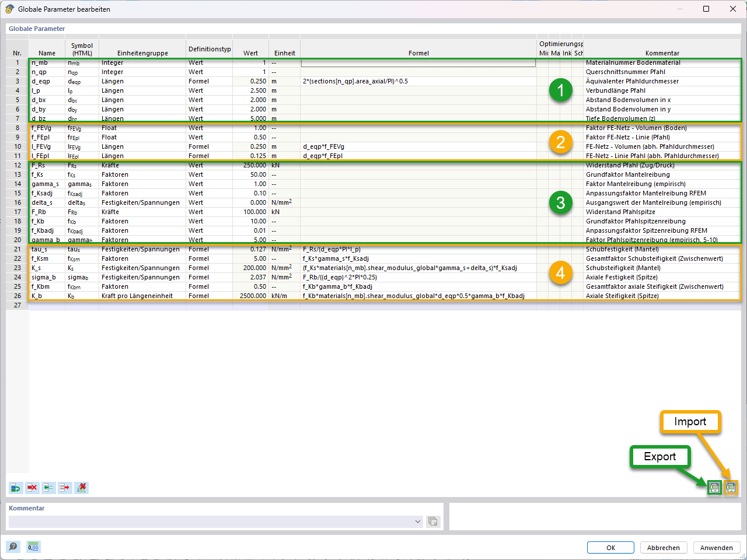Click comment 'Abstand Bodenvolumen in y'

pyautogui.click(x=628, y=109)
